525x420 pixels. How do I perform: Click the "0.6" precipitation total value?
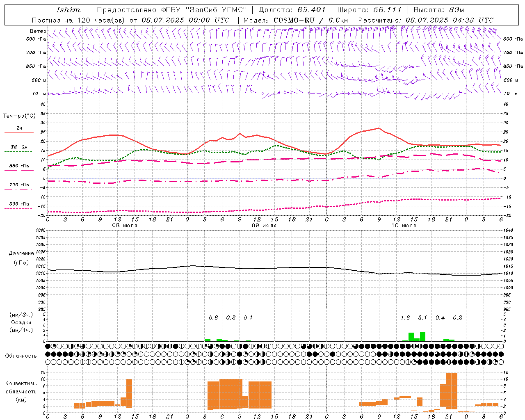pos(213,317)
